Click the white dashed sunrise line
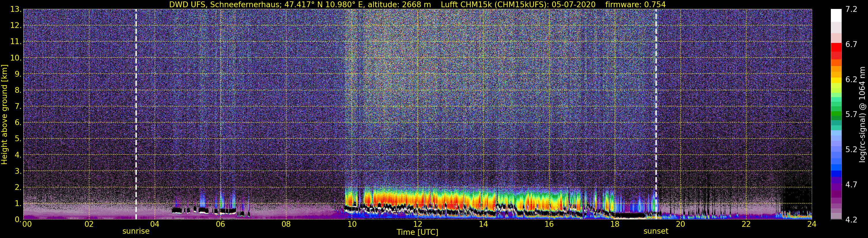 tap(136, 114)
